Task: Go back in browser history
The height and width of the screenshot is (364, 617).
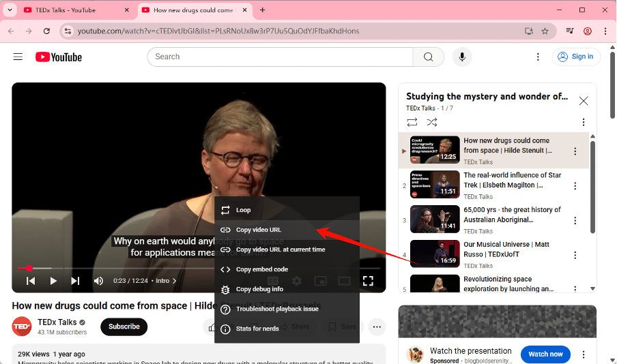Action: [x=11, y=31]
